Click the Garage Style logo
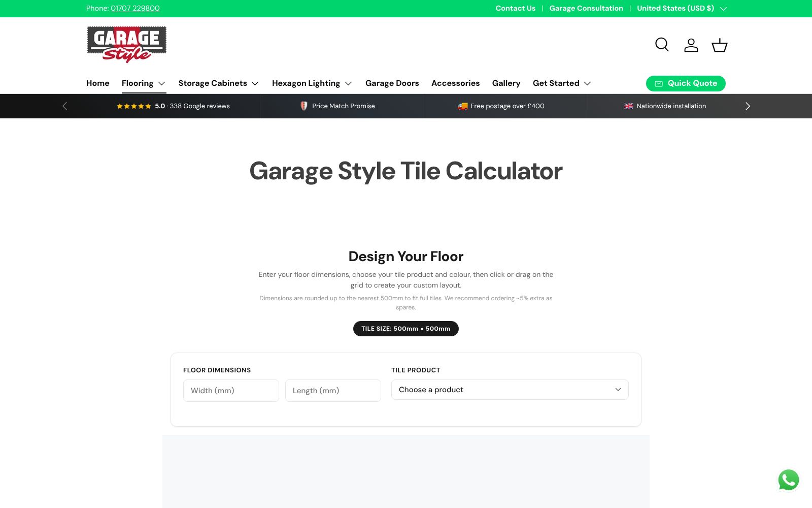 pos(127,44)
